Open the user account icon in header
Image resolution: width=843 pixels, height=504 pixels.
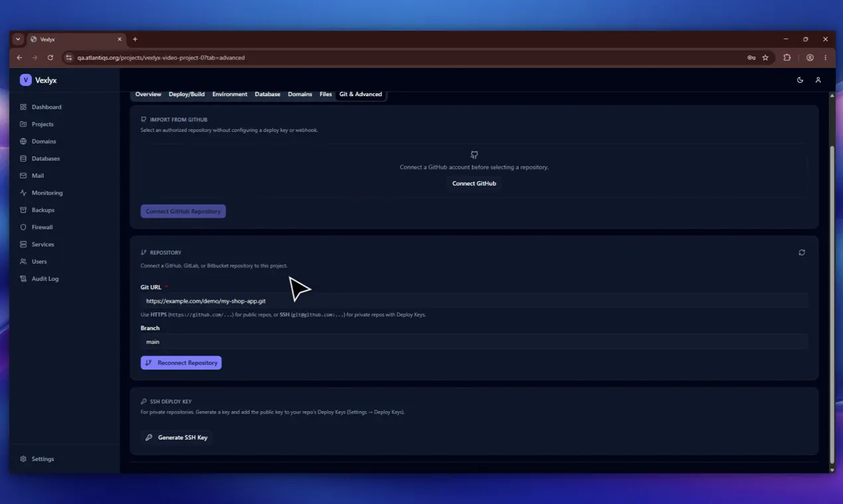click(x=818, y=80)
